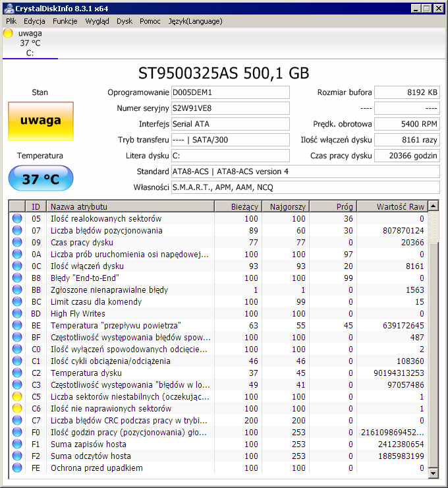Click the Próg column header
The height and width of the screenshot is (488, 448).
(333, 206)
